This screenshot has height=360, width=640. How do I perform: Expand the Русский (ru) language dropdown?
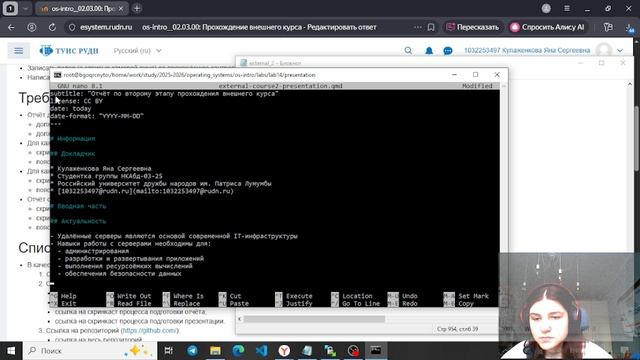[138, 51]
